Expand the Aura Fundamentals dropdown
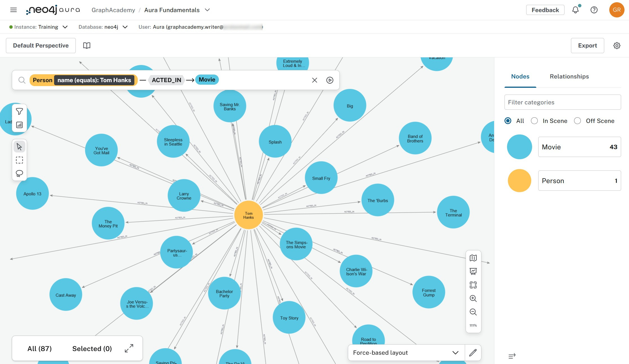The width and height of the screenshot is (629, 364). (208, 10)
